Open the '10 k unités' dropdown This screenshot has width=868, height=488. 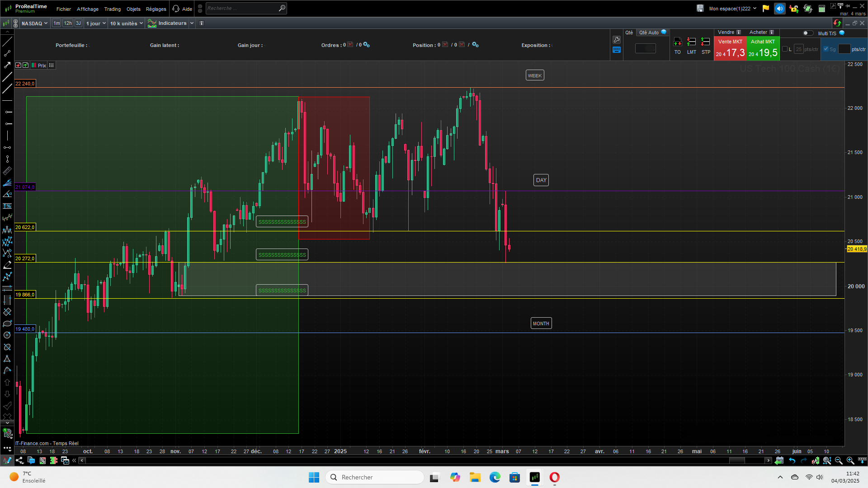coord(126,23)
